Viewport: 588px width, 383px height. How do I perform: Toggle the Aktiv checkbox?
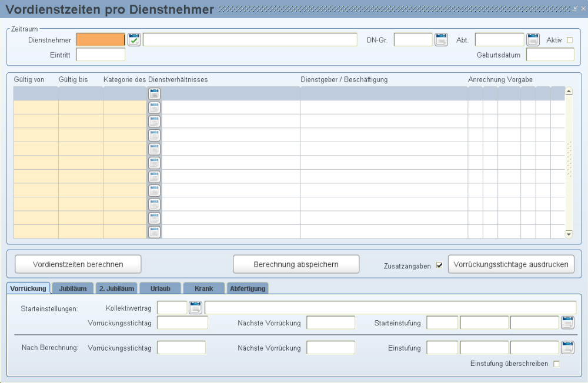click(x=570, y=40)
